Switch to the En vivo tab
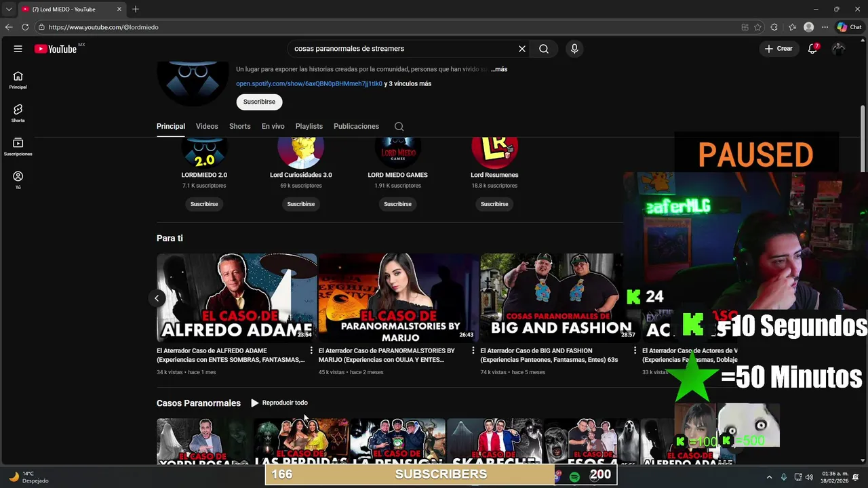This screenshot has height=488, width=868. (273, 126)
